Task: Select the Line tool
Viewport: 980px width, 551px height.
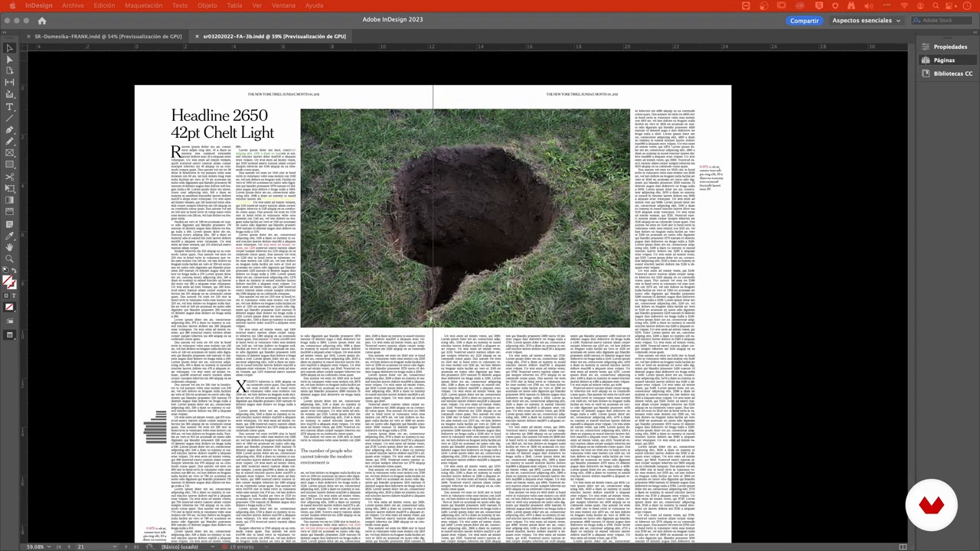Action: pyautogui.click(x=10, y=118)
